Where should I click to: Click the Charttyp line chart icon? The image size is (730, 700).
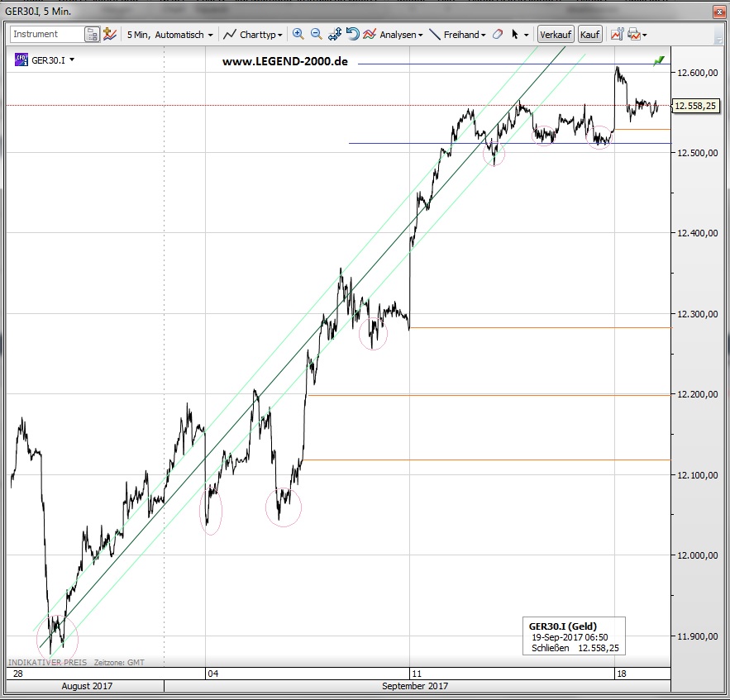tap(230, 35)
